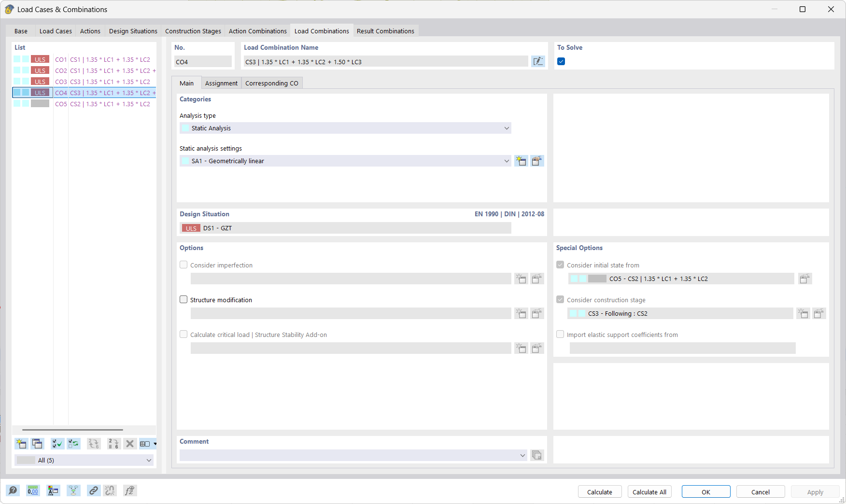846x504 pixels.
Task: Rename the load combination via the pencil icon
Action: pyautogui.click(x=538, y=61)
